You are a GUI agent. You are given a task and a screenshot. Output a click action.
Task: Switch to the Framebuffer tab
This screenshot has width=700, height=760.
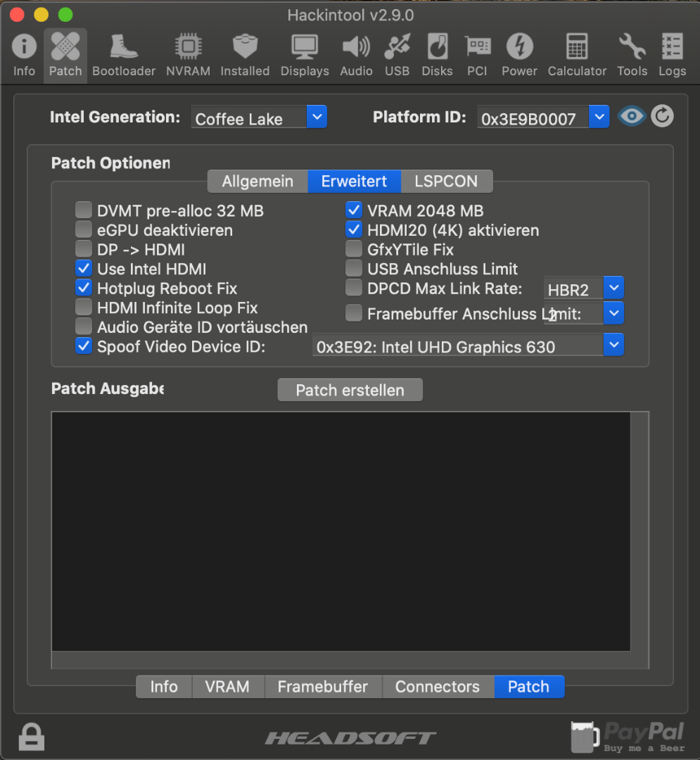coord(323,686)
